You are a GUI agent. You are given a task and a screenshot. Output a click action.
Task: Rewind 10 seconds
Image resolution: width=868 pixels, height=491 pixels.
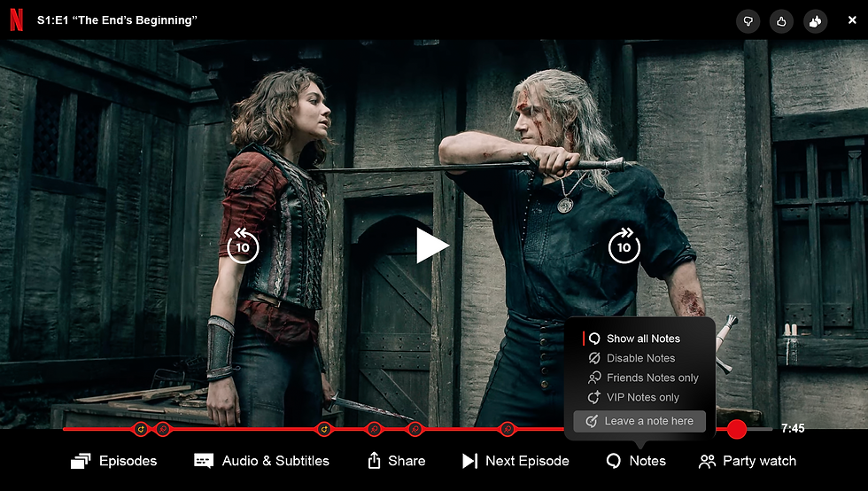click(x=243, y=245)
